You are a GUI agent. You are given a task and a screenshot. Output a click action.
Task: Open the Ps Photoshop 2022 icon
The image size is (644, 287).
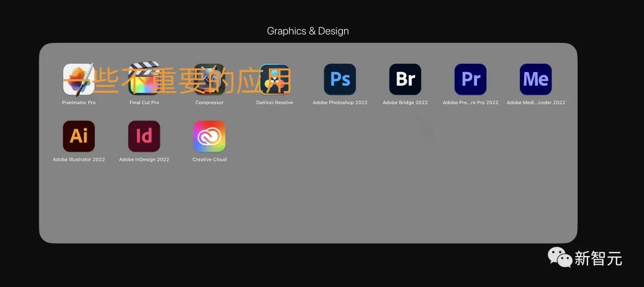(340, 80)
